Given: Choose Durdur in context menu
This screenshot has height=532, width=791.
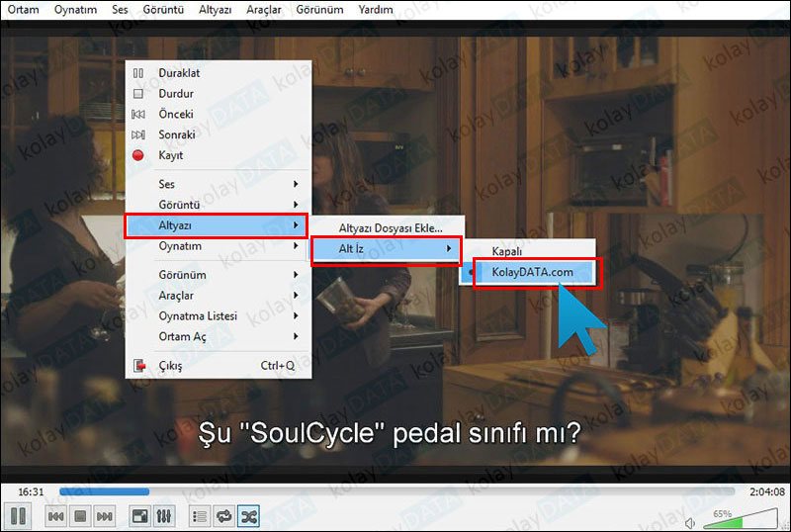Looking at the screenshot, I should [x=218, y=93].
